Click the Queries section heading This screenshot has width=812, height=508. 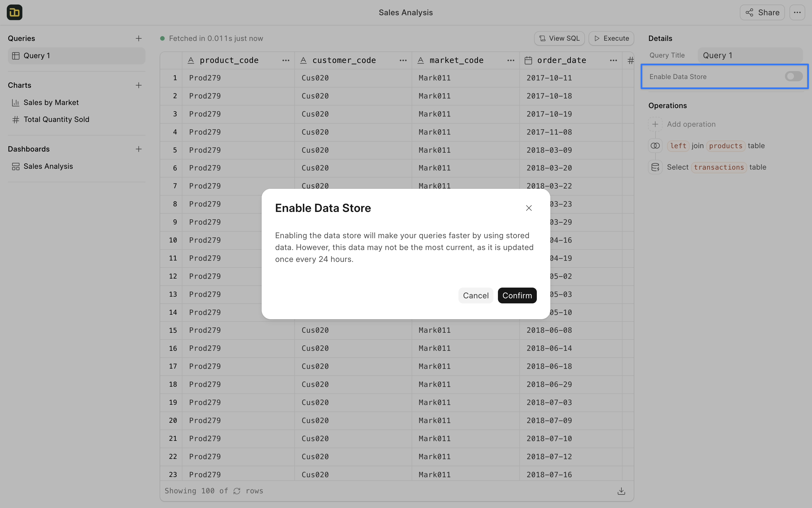[21, 38]
